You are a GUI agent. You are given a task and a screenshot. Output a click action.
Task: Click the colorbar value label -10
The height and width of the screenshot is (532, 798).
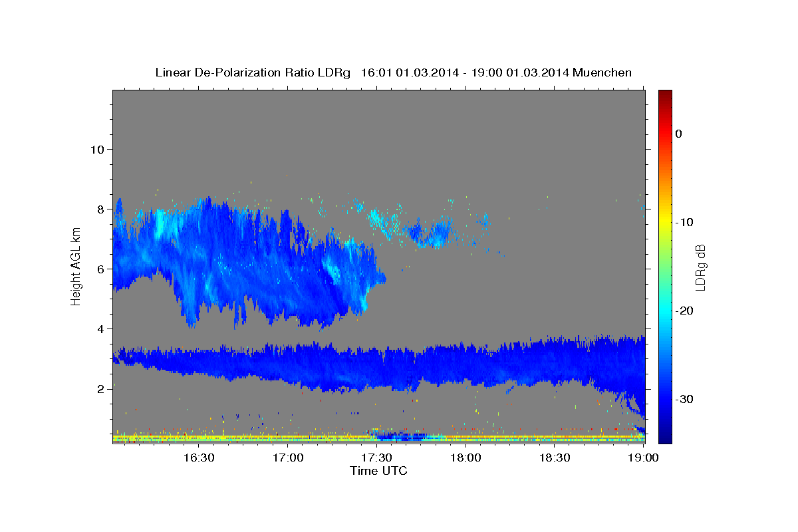point(685,222)
